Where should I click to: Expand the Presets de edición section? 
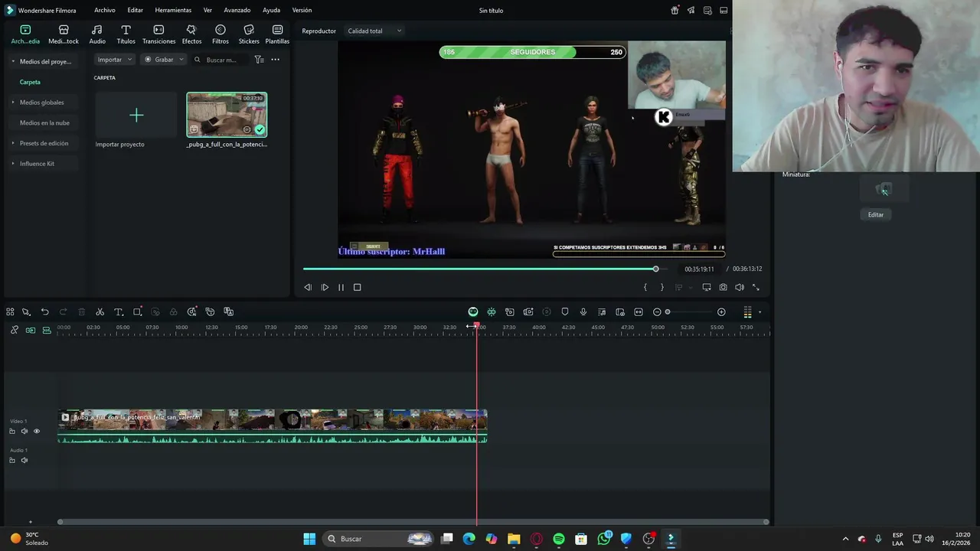[13, 143]
